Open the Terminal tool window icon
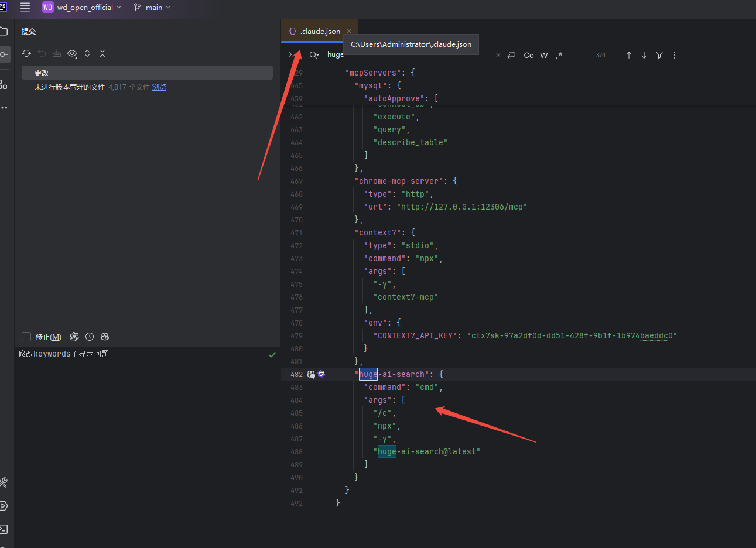756x548 pixels. pos(4,529)
